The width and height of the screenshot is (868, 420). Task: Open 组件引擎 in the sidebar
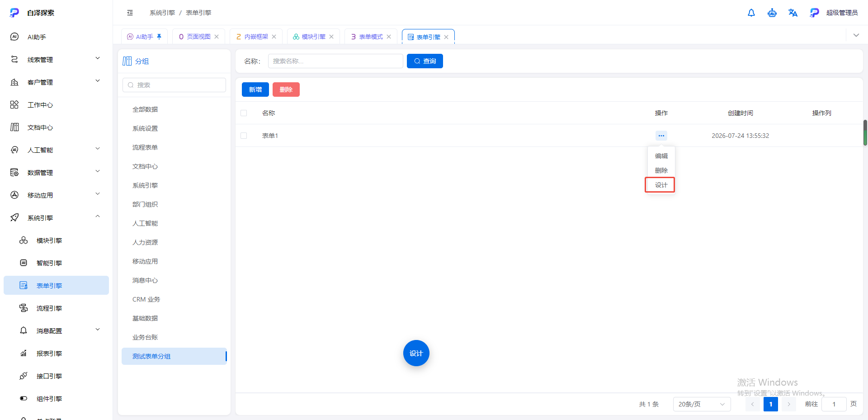point(56,399)
